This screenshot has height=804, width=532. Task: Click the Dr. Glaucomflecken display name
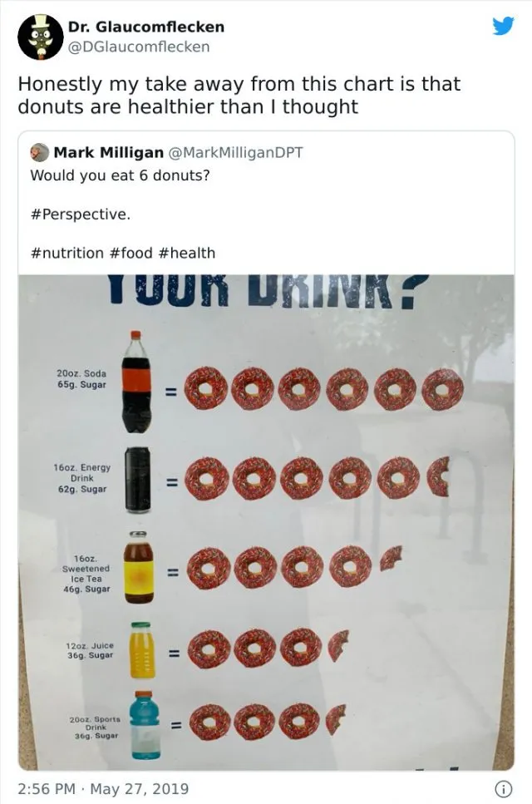pos(145,27)
